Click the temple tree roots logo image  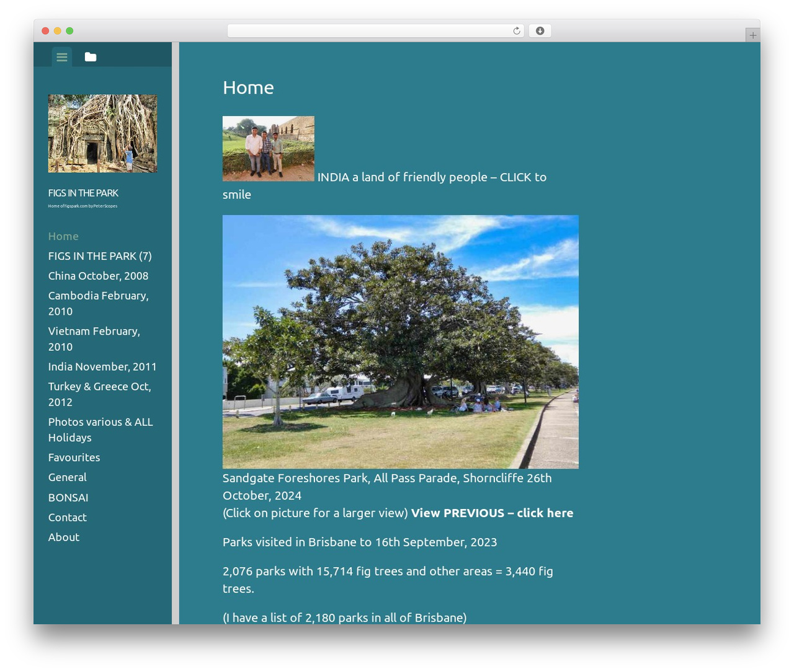click(x=102, y=133)
